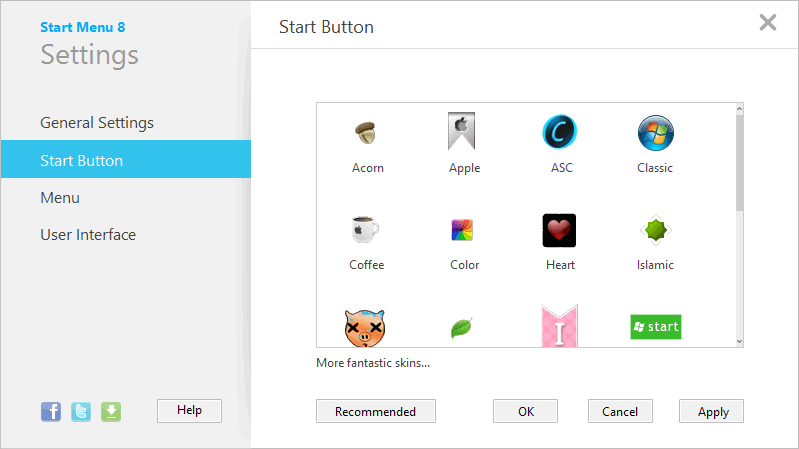Click skin list scrollbar up arrow
The image size is (799, 449).
point(739,109)
